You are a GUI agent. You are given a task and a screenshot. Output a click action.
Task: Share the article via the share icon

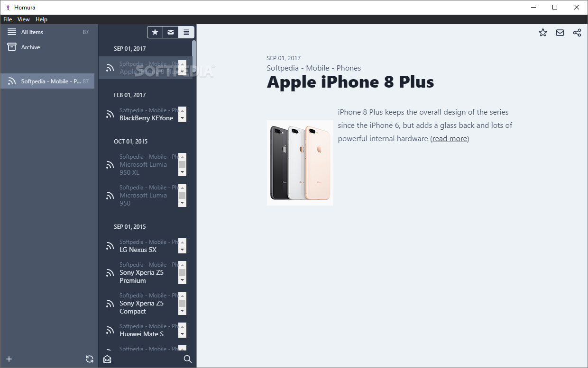pos(577,33)
